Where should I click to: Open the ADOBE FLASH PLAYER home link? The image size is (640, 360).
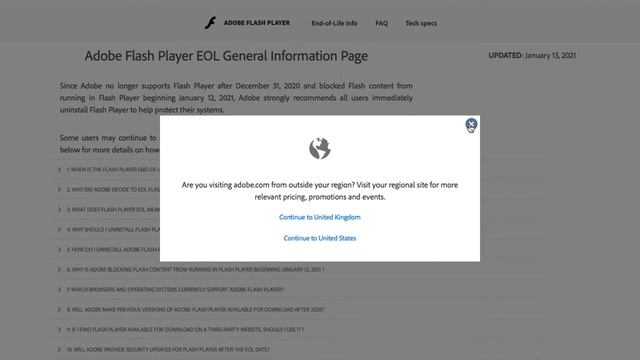click(257, 23)
